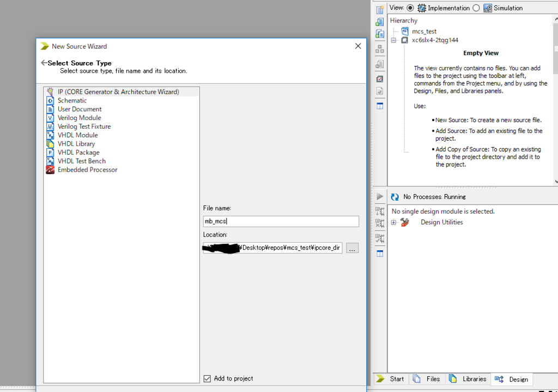Select the Simulation view radio button

(x=476, y=8)
